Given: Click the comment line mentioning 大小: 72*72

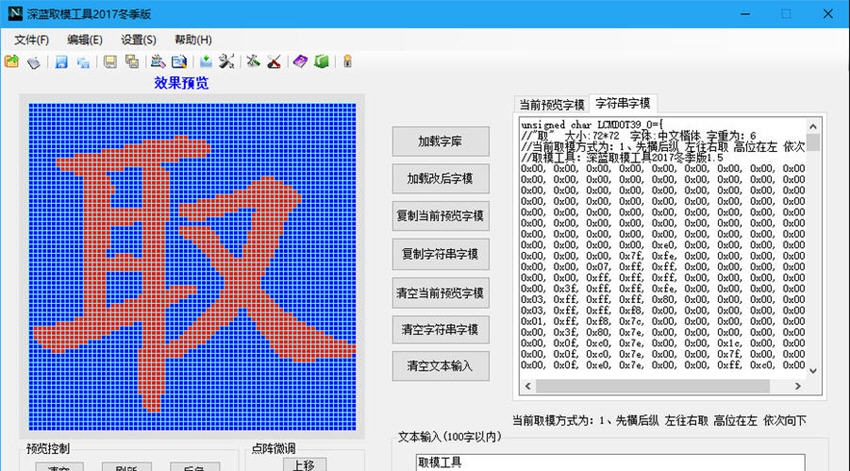Looking at the screenshot, I should click(638, 136).
